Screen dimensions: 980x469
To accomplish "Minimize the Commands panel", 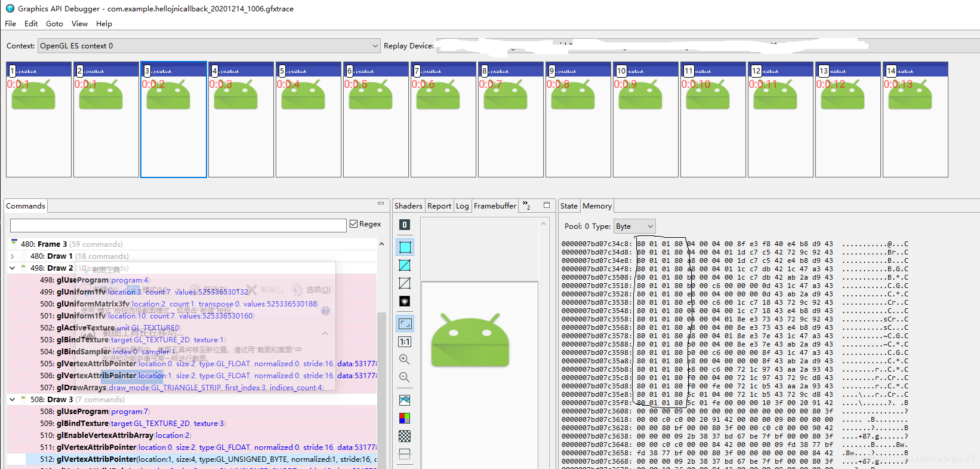I will pos(381,204).
